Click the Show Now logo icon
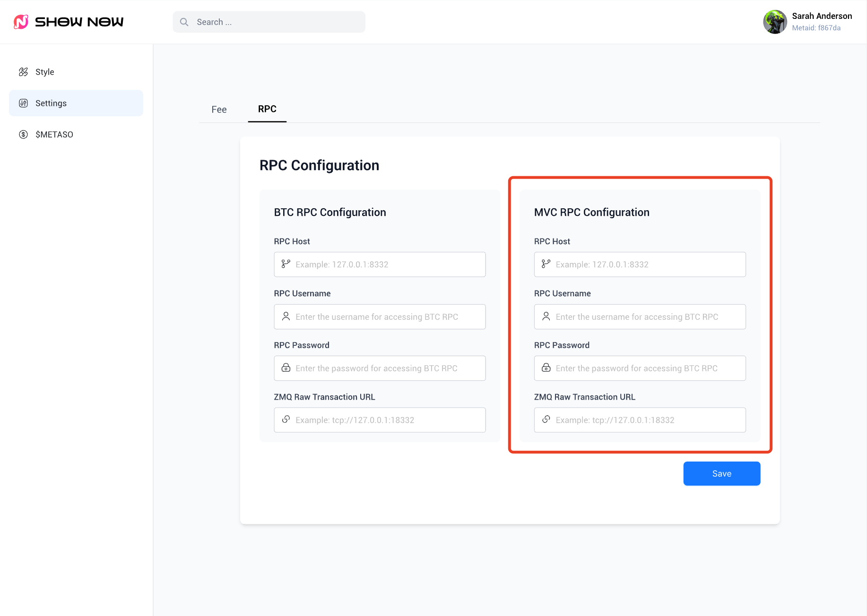Viewport: 867px width, 616px height. [x=21, y=22]
